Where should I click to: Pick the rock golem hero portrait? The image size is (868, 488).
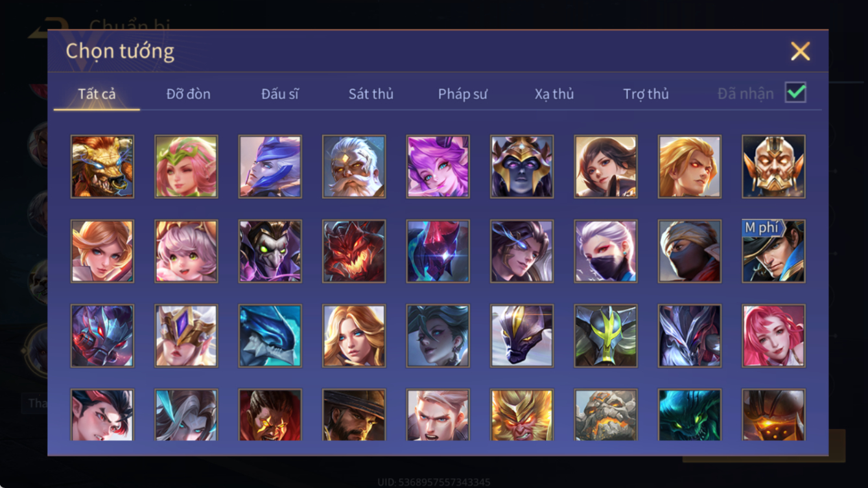coord(606,415)
